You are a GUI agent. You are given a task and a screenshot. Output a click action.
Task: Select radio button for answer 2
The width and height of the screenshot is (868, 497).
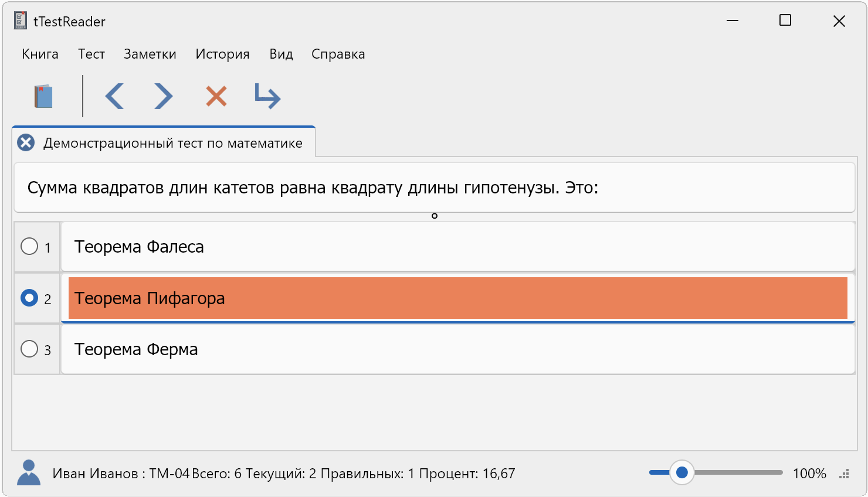[x=29, y=298]
